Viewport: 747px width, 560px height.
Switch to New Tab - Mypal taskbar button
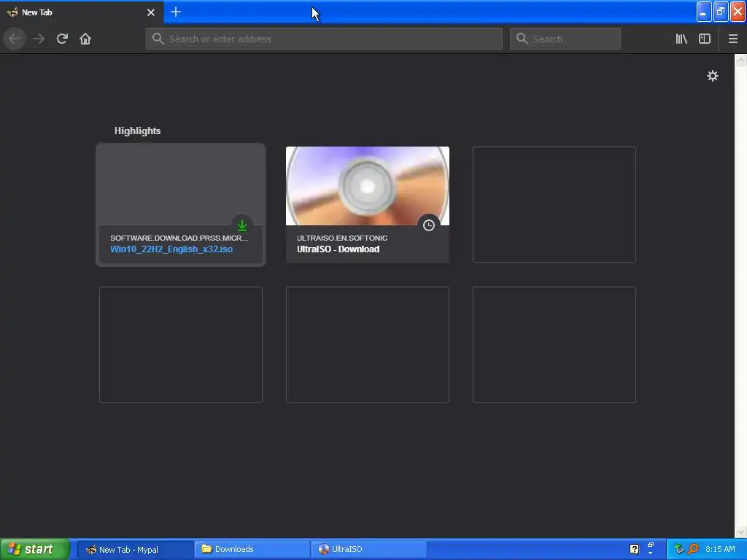point(135,550)
